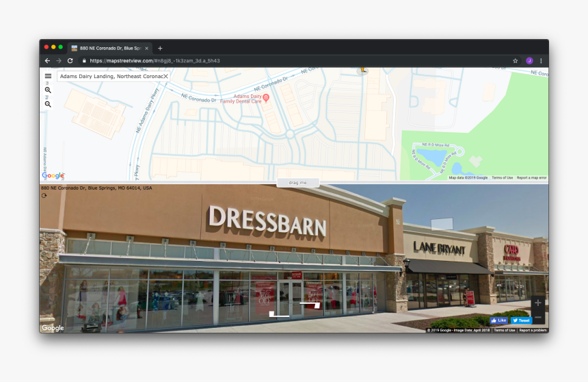Click the DRESSBARN store sign
Viewport: 588px width, 382px height.
click(x=267, y=221)
